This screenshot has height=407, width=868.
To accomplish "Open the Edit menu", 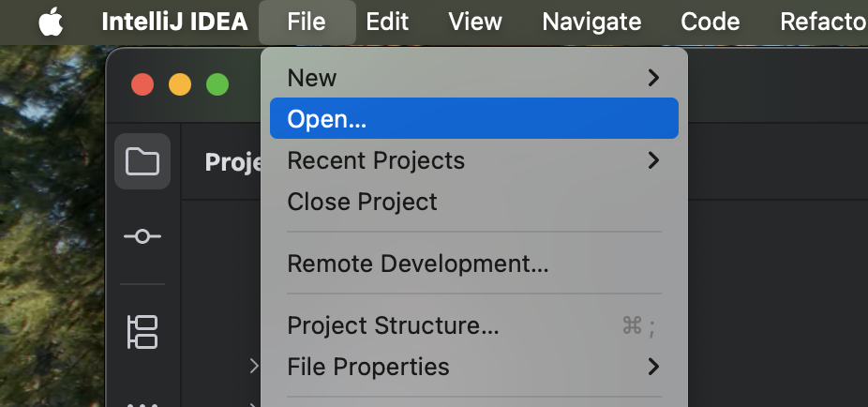I will coord(387,22).
